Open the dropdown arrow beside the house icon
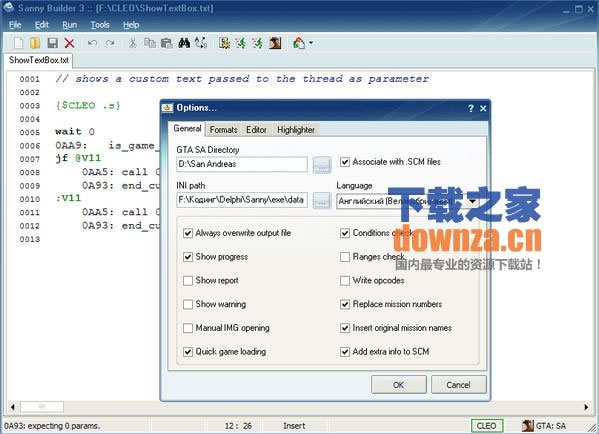The image size is (599, 434). pos(311,43)
